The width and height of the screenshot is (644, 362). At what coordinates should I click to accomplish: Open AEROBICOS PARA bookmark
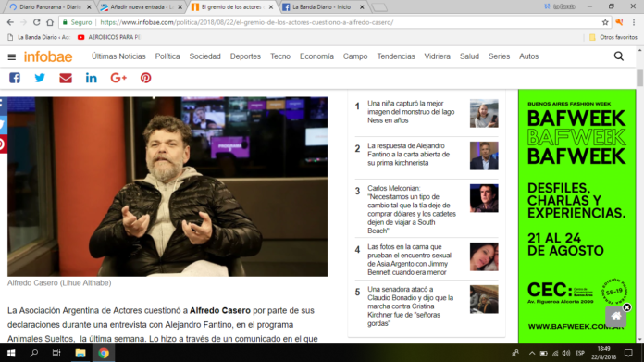(x=109, y=37)
